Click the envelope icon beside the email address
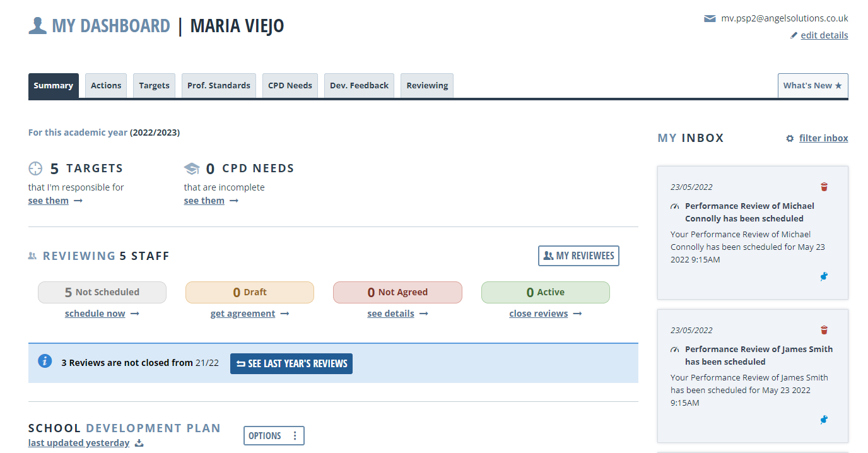The image size is (868, 453). pos(710,18)
